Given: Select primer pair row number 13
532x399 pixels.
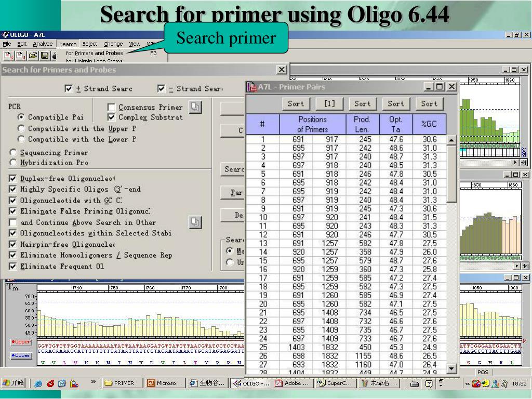Looking at the screenshot, I should coord(345,243).
